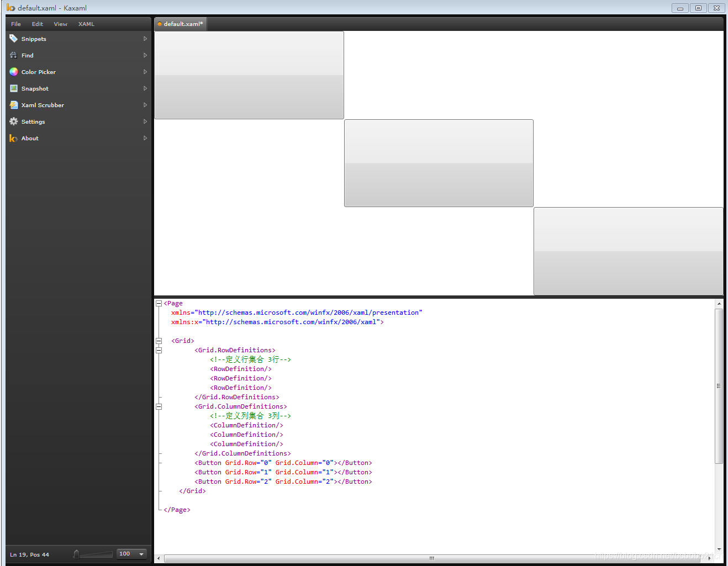Open the zoom level dropdown showing 100

tap(141, 554)
